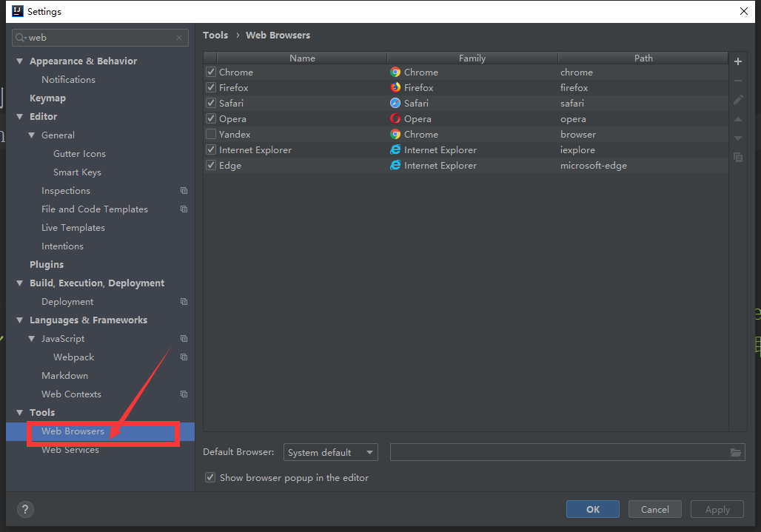Open the Plugins settings page
761x532 pixels.
pos(47,265)
